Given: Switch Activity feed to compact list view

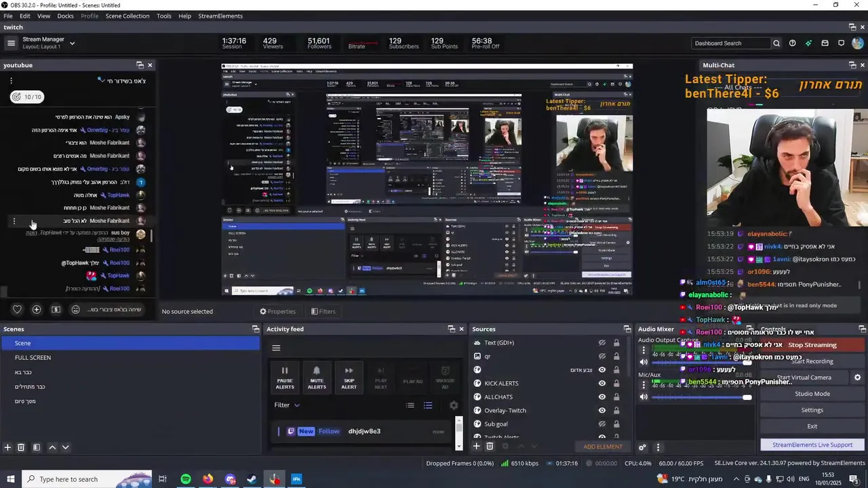Looking at the screenshot, I should click(410, 405).
